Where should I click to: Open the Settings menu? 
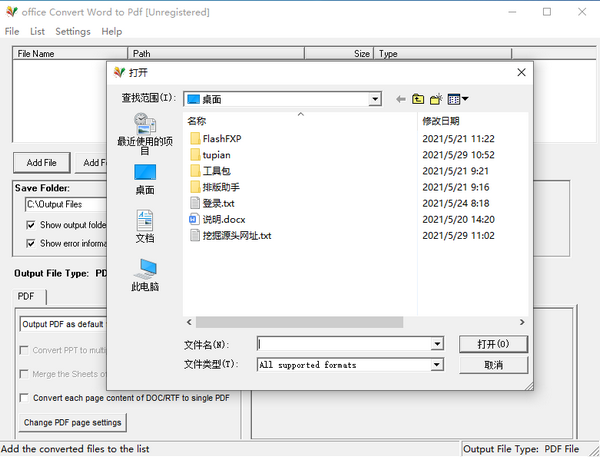point(73,32)
